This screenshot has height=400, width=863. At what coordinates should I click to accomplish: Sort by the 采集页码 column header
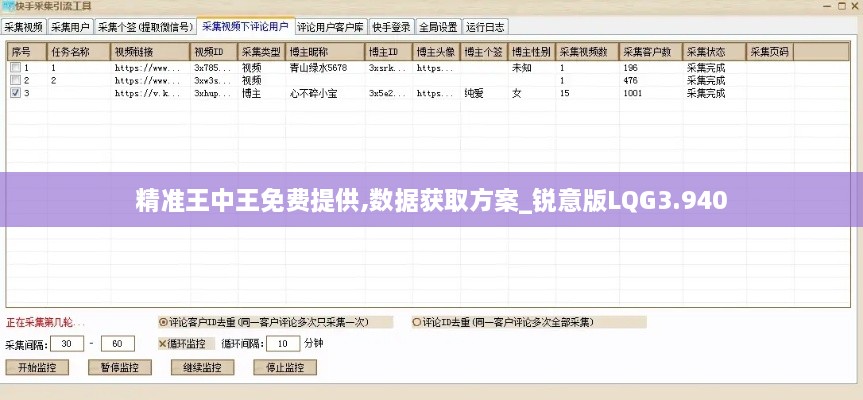pos(769,52)
